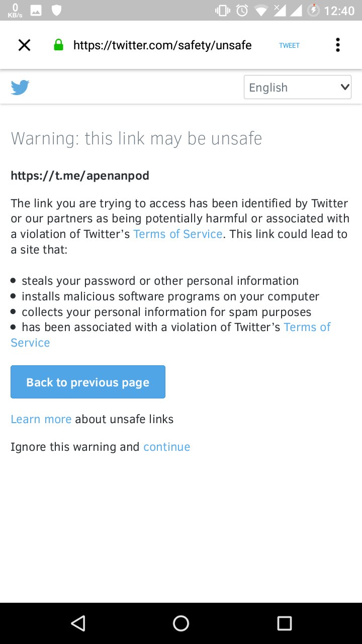Tap the battery charging status icon
362x644 pixels.
pos(313,10)
